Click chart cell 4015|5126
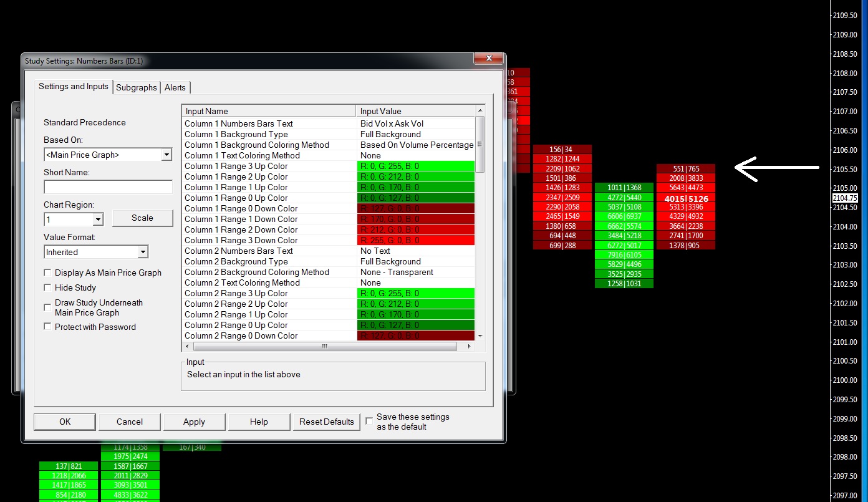The image size is (868, 502). [686, 199]
